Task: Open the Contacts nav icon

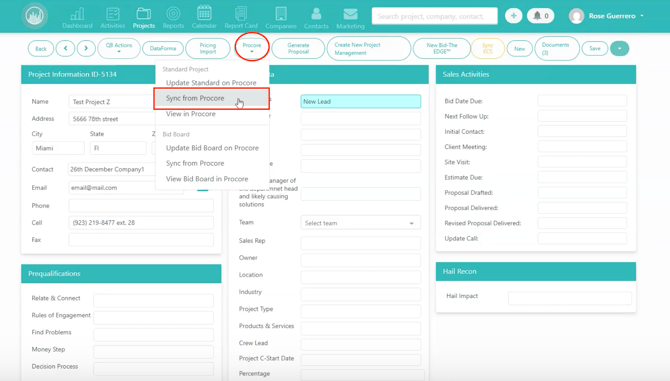Action: [316, 18]
